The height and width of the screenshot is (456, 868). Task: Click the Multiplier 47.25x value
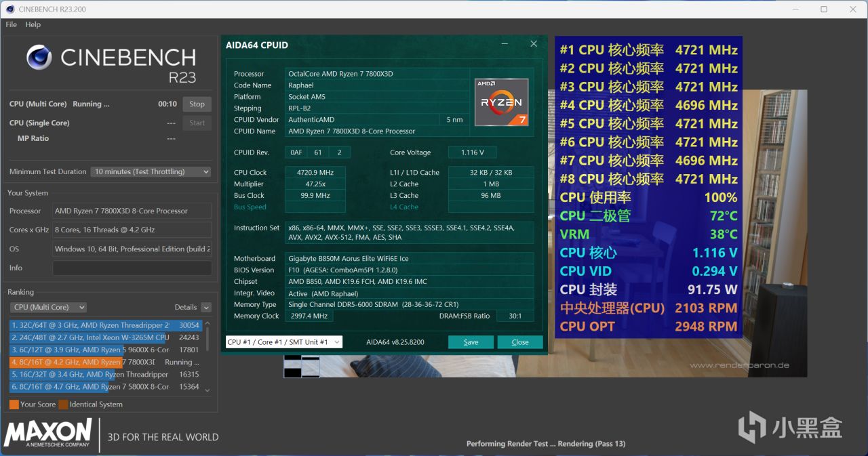tap(315, 184)
